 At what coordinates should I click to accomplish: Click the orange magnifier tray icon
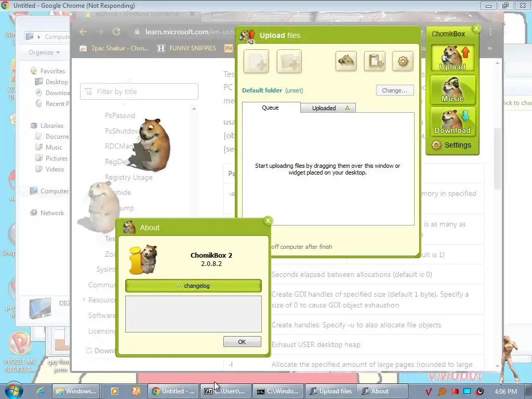(x=442, y=392)
